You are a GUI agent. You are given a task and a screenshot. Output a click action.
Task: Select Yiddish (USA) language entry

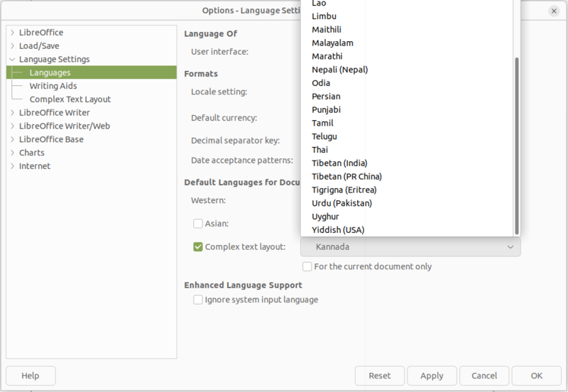pyautogui.click(x=407, y=230)
